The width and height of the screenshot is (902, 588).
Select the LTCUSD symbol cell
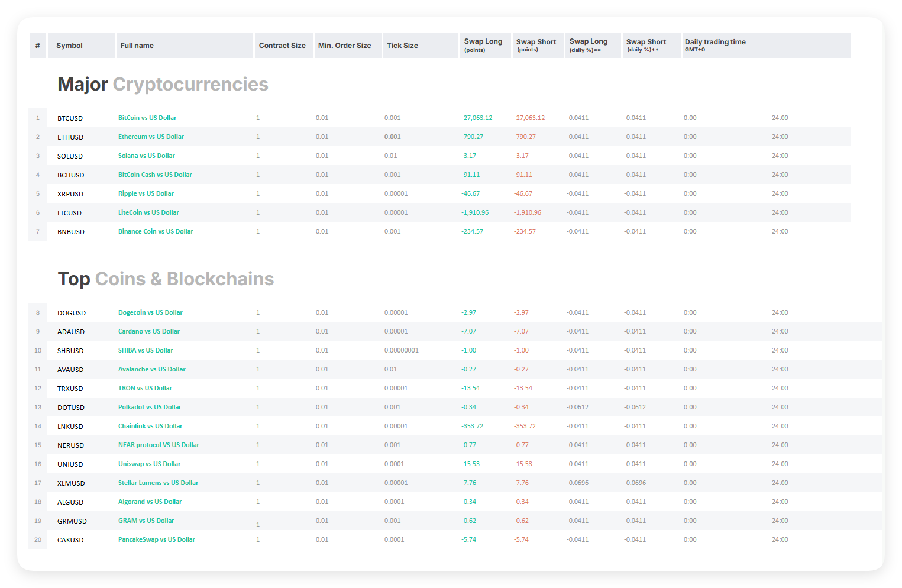pyautogui.click(x=70, y=213)
